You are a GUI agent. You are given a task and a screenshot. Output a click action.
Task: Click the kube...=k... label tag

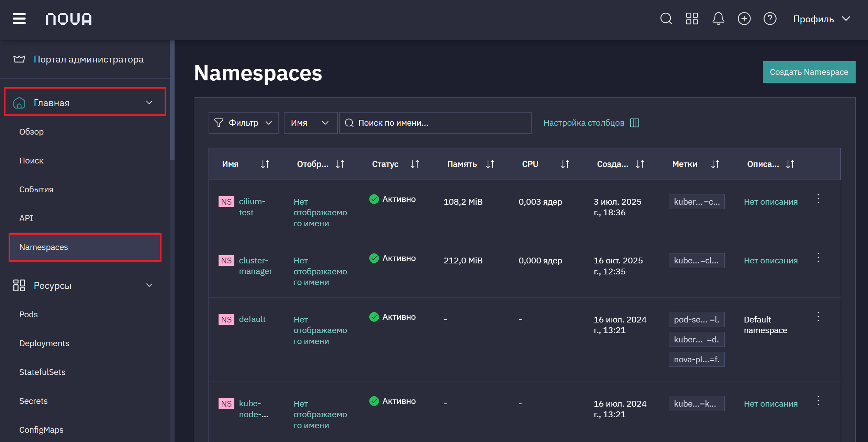[x=697, y=404]
